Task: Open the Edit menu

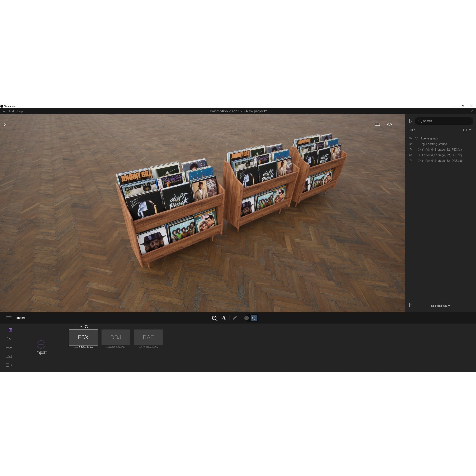Action: coord(11,111)
